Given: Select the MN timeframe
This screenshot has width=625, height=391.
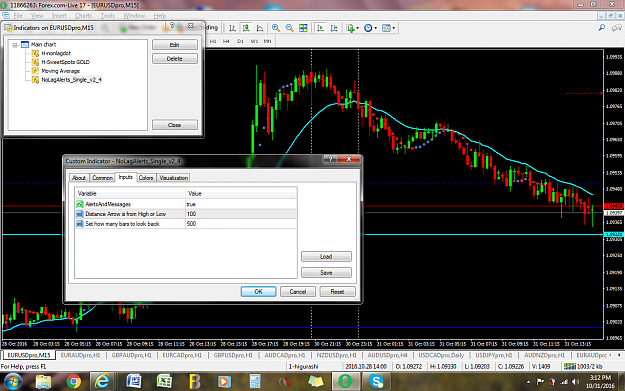Looking at the screenshot, I should point(267,41).
